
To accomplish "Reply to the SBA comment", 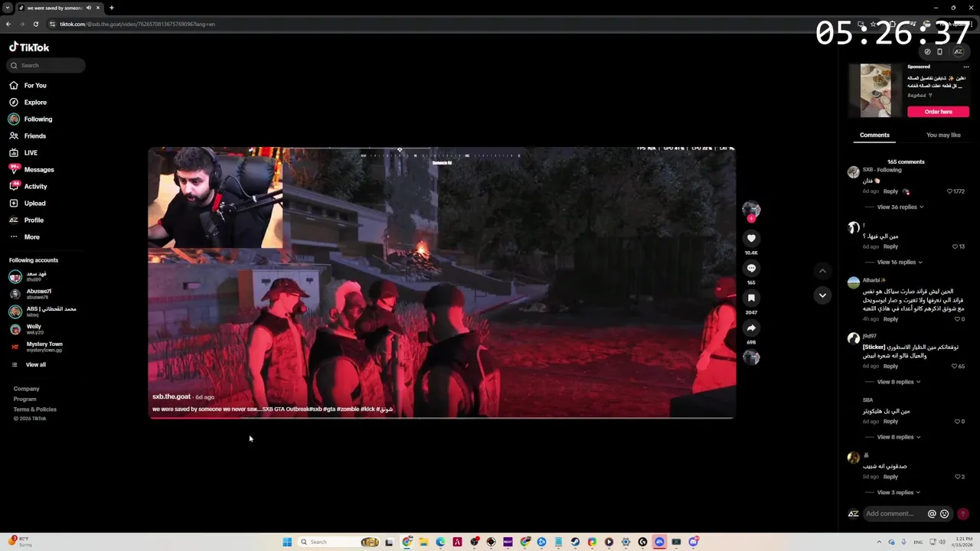I will point(890,422).
